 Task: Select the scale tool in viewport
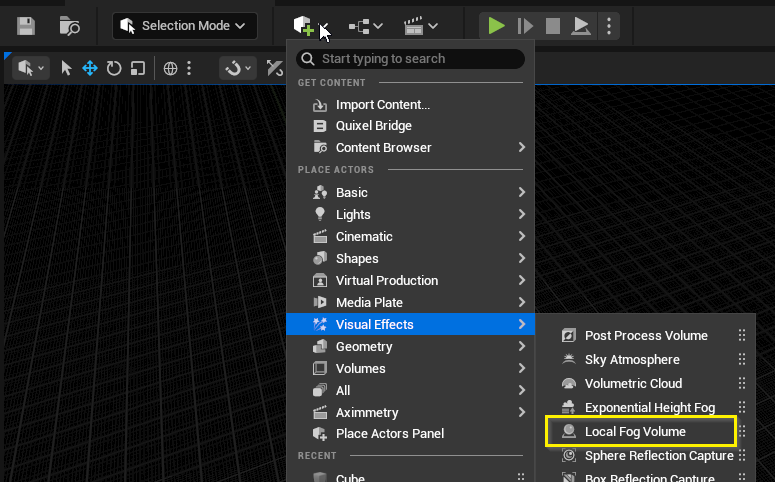point(138,68)
